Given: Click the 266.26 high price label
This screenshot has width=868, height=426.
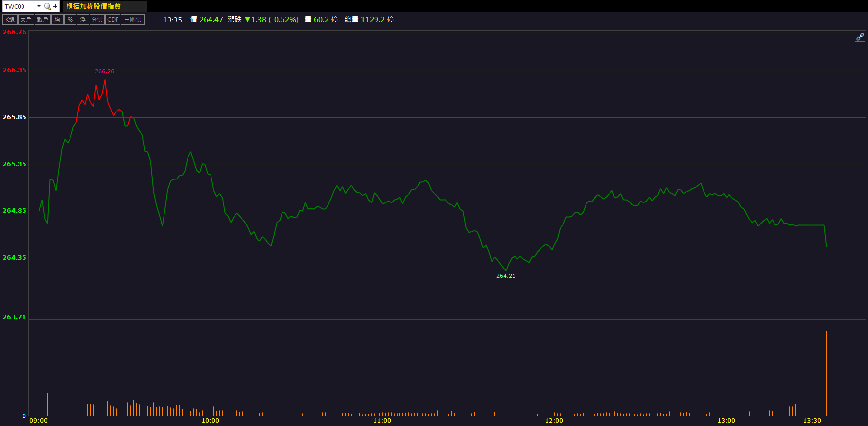Looking at the screenshot, I should click(x=104, y=71).
